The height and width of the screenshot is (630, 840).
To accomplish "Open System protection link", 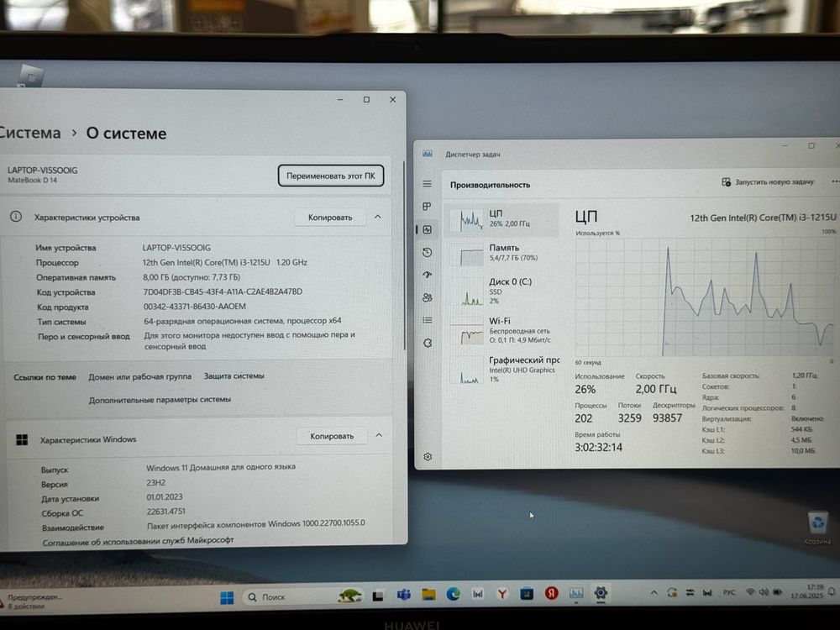I will 234,376.
